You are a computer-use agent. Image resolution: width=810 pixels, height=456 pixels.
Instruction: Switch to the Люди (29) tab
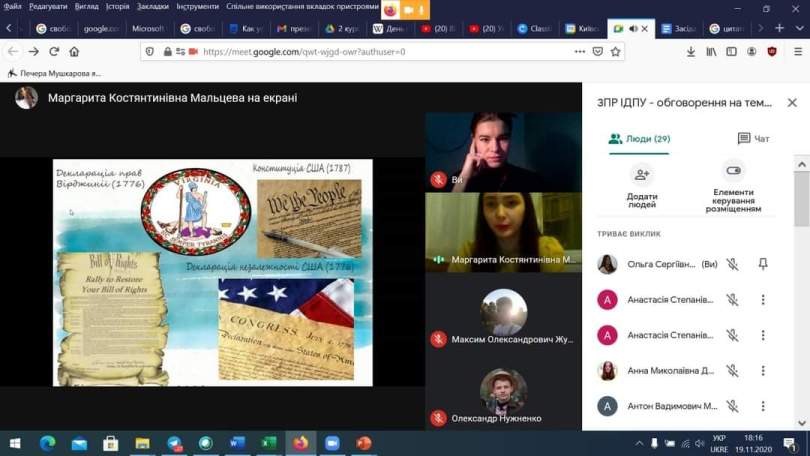[x=639, y=139]
